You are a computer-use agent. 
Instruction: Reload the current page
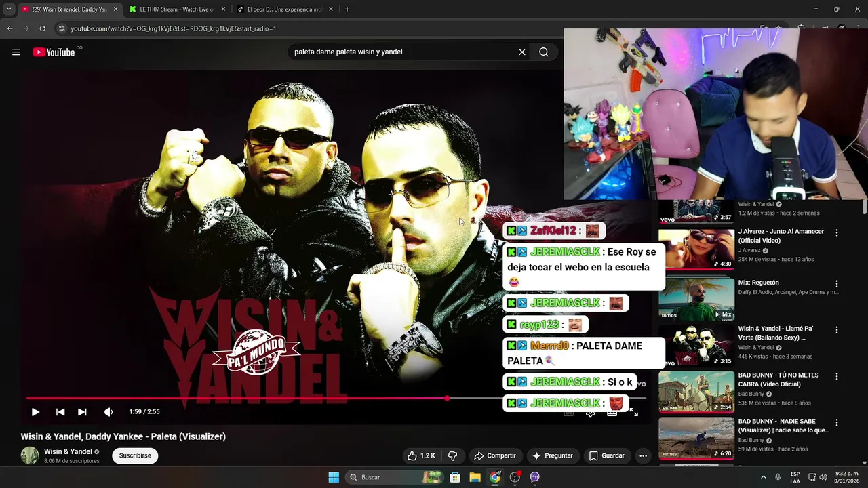click(42, 28)
